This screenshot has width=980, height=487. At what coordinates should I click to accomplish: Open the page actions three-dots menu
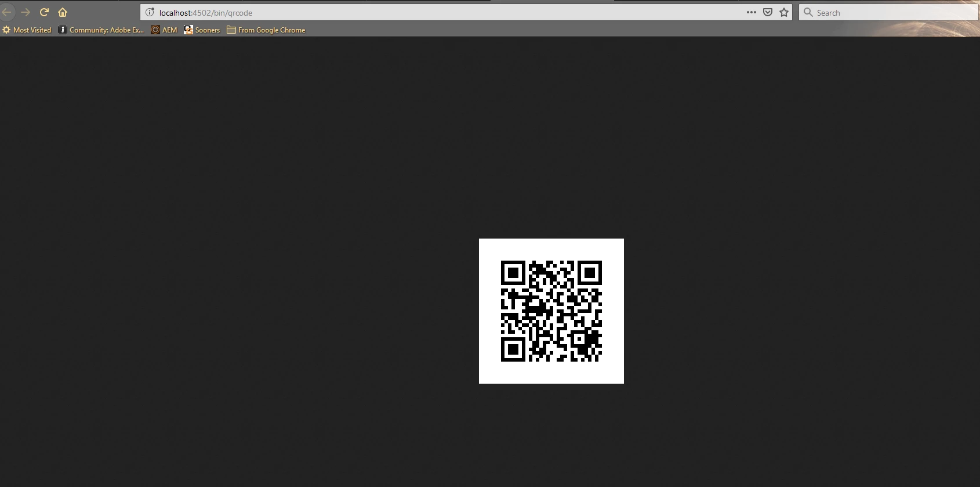click(752, 12)
